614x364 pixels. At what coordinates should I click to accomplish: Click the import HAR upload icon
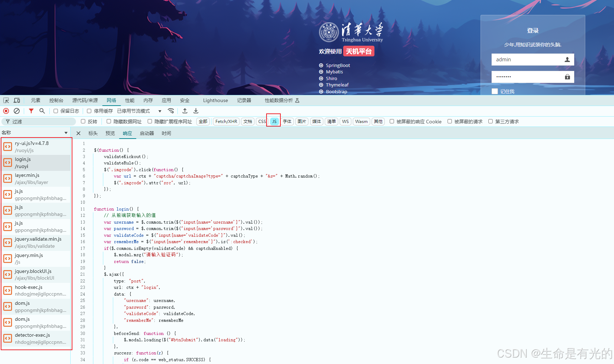[x=185, y=111]
